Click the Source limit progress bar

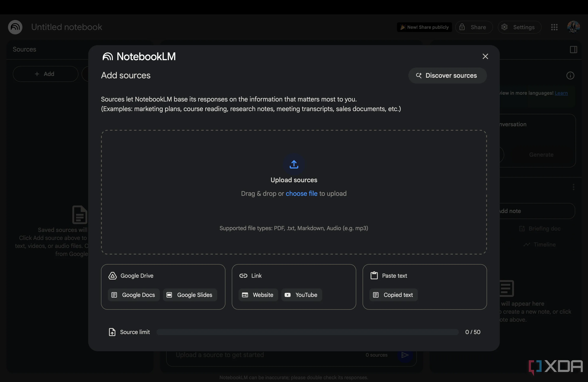[x=307, y=332]
